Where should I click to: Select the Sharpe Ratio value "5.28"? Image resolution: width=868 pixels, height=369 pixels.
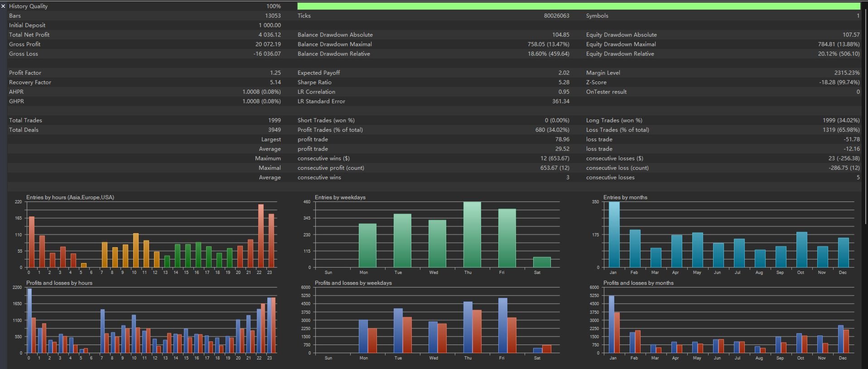coord(564,82)
